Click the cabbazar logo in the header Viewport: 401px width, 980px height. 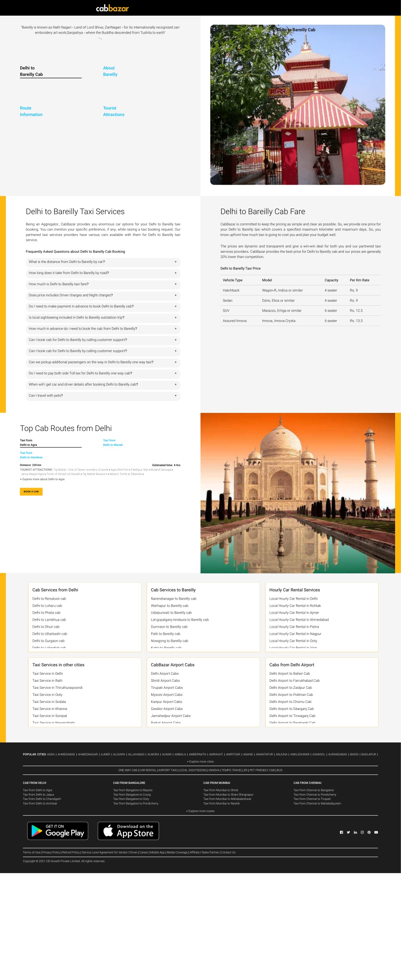pos(112,8)
